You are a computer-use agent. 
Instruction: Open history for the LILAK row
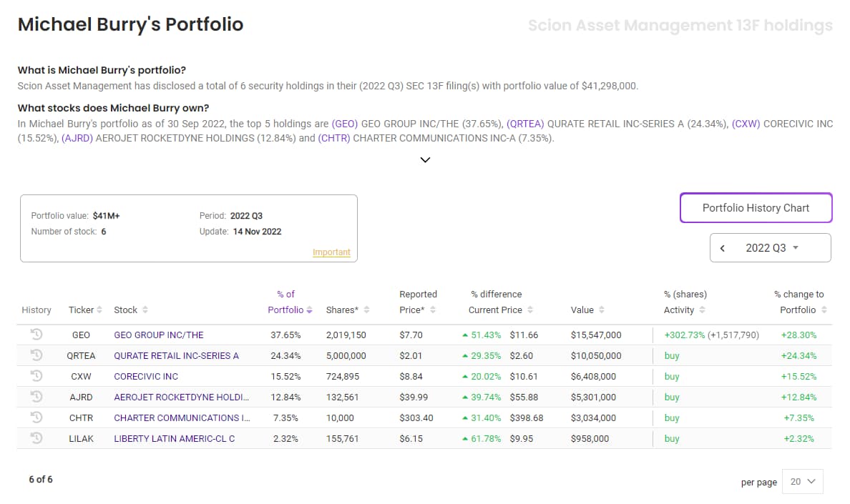click(x=36, y=438)
